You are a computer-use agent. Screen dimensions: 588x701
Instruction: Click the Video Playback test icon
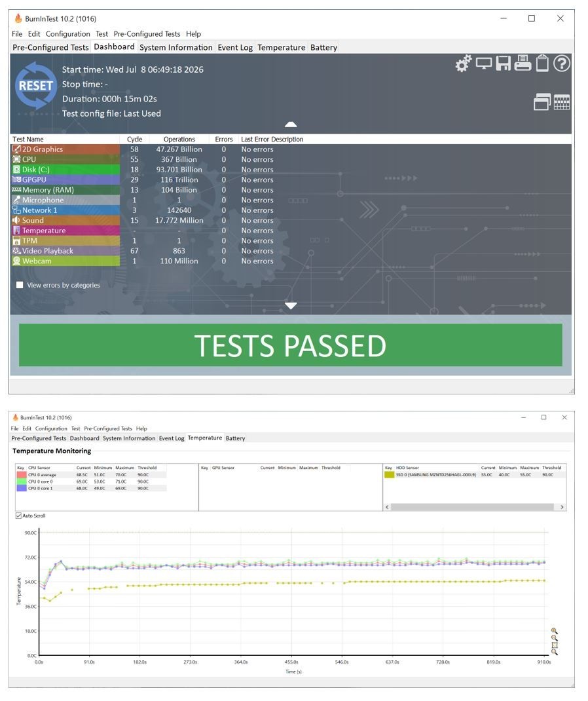coord(16,251)
